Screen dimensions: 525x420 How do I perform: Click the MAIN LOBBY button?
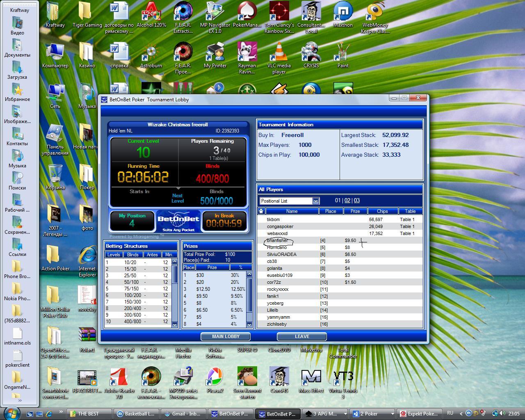coord(226,336)
